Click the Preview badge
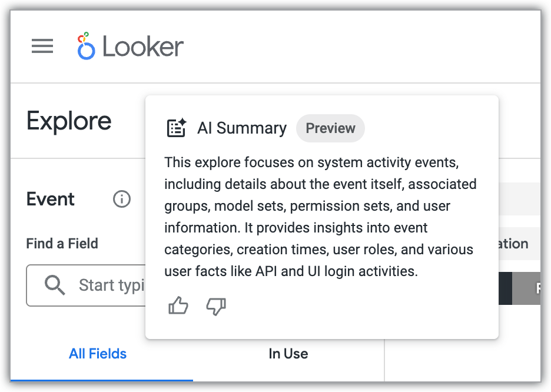 [330, 128]
